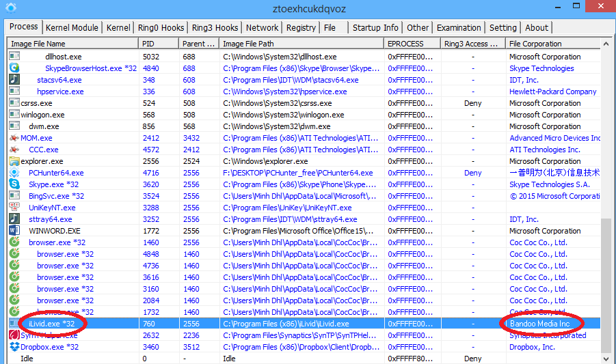
Task: Sort by EPROCESS column header
Action: pos(412,44)
